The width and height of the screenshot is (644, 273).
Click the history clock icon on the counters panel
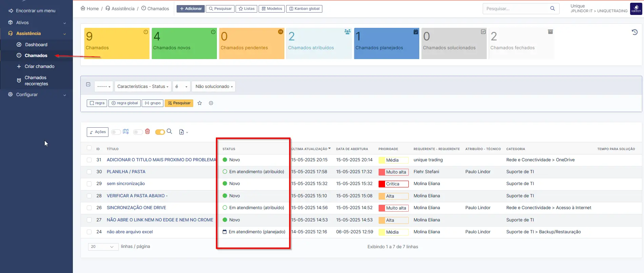635,32
